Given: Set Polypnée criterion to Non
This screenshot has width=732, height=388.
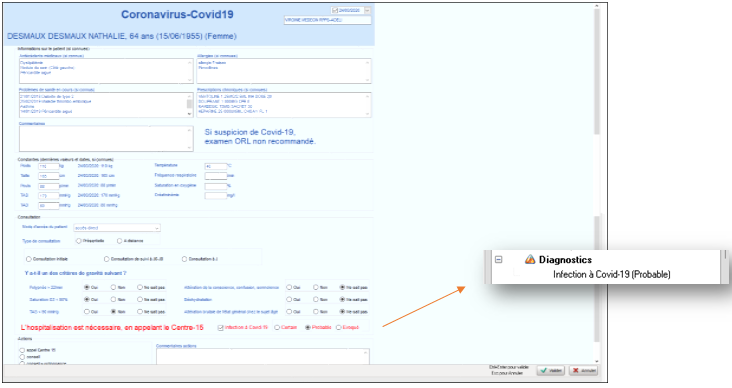Looking at the screenshot, I should point(113,287).
